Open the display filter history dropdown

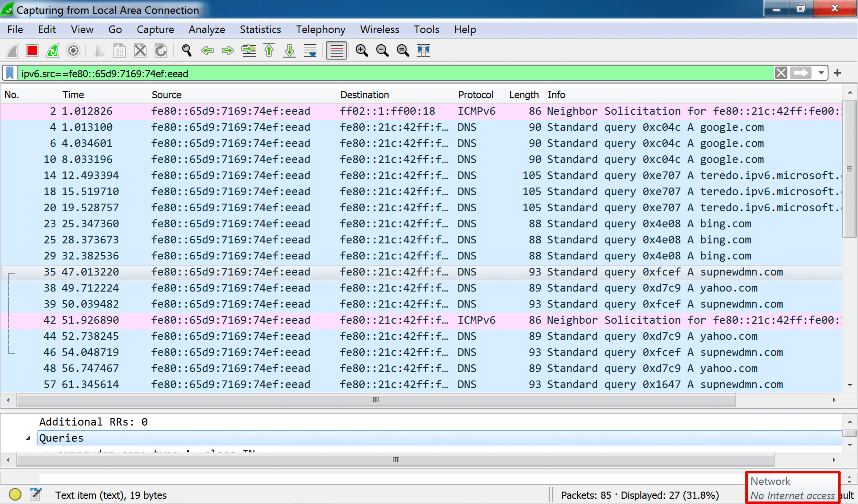(x=821, y=72)
